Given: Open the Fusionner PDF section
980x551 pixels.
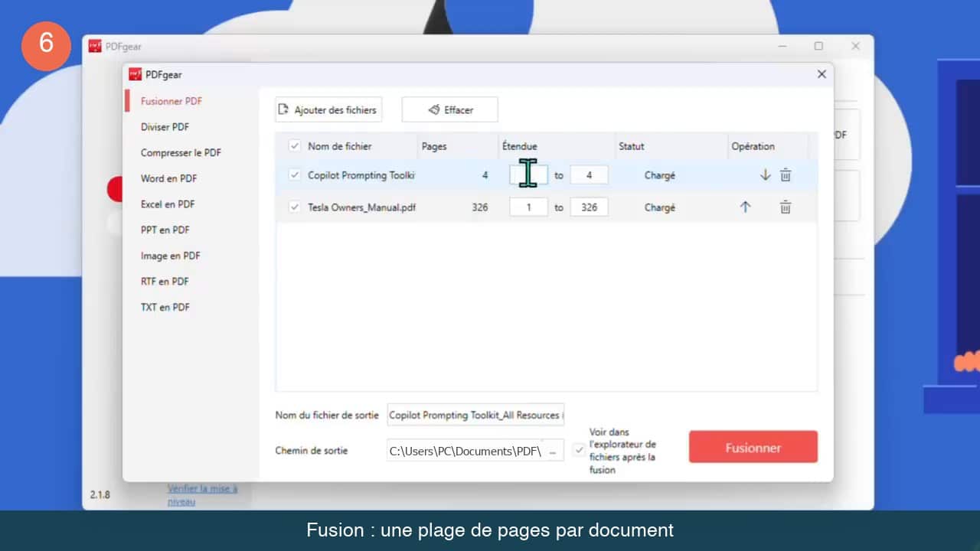Looking at the screenshot, I should 171,101.
